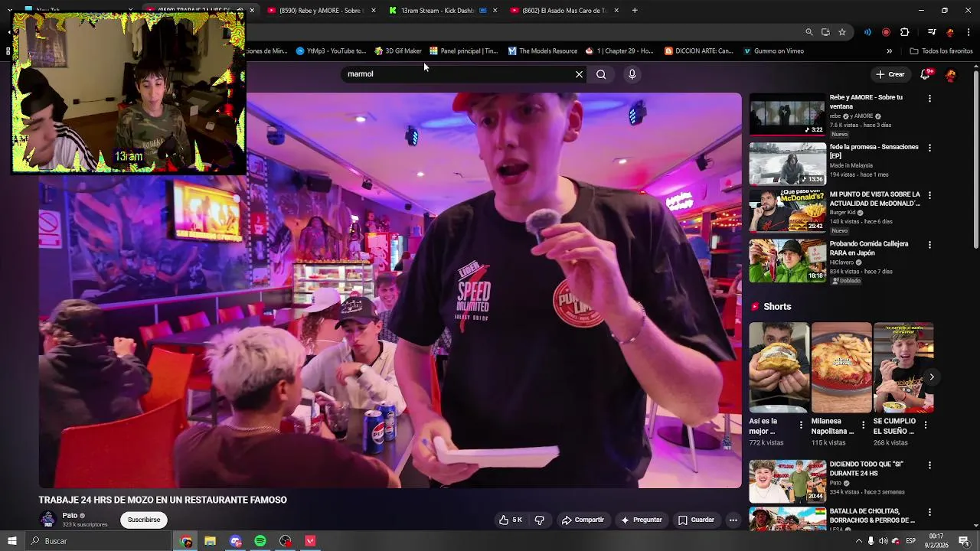The image size is (980, 551).
Task: Expand hidden bookmarks double chevron
Action: [x=889, y=51]
